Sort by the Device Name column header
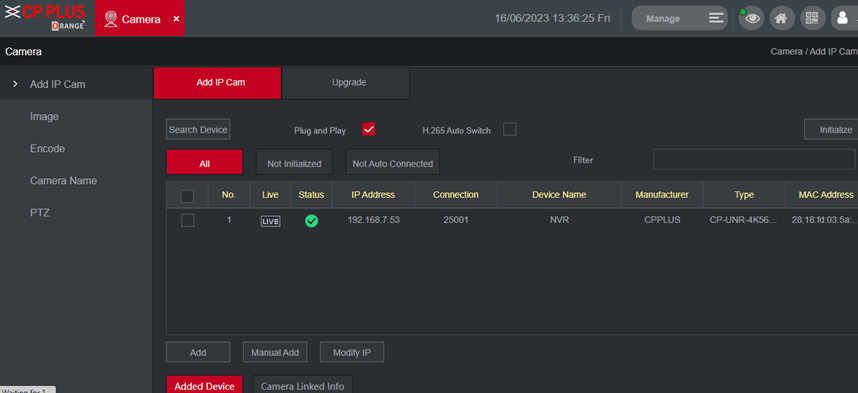The width and height of the screenshot is (858, 393). pyautogui.click(x=559, y=195)
